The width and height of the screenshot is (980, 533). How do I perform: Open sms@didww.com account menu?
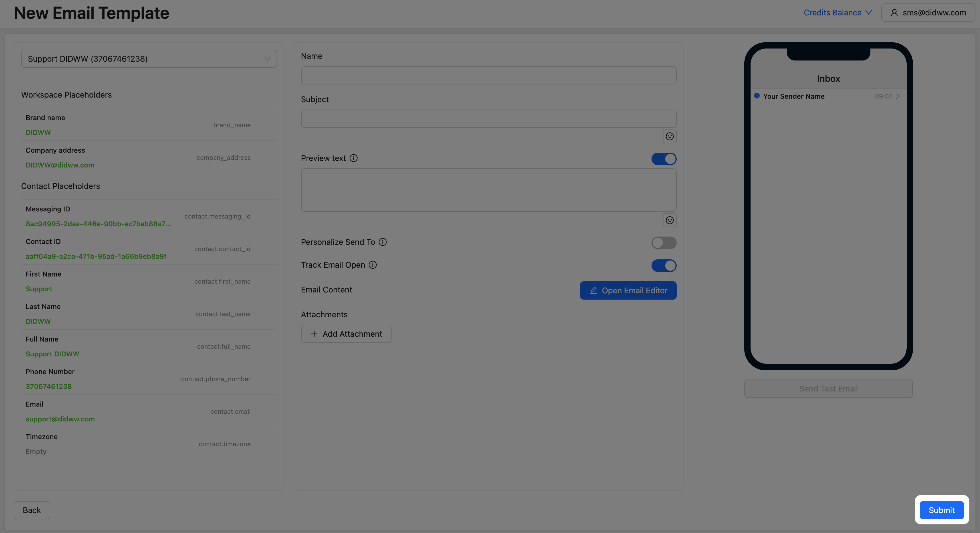pos(928,13)
